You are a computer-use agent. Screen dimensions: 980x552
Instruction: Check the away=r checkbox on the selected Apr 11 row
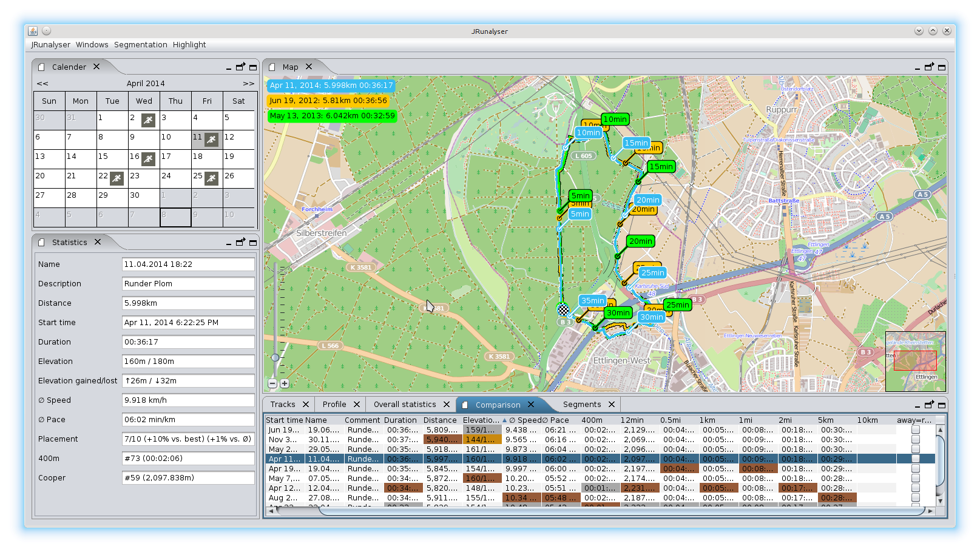click(915, 459)
